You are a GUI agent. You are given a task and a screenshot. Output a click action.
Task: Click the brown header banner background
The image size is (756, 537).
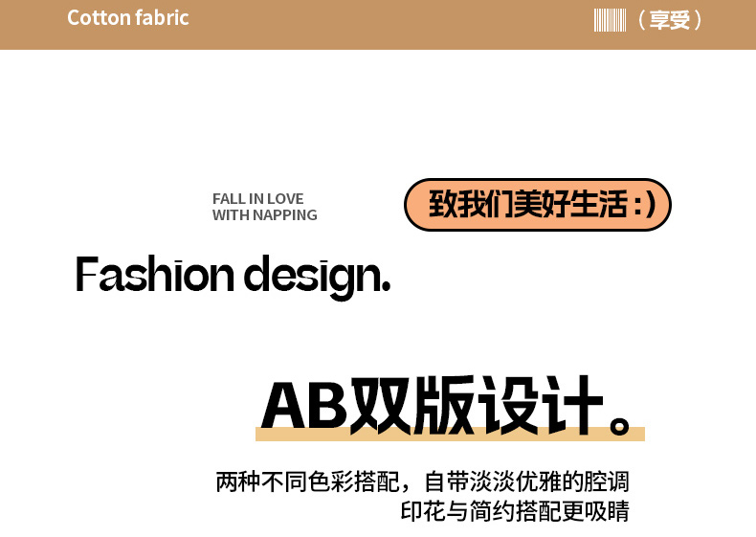pyautogui.click(x=378, y=25)
